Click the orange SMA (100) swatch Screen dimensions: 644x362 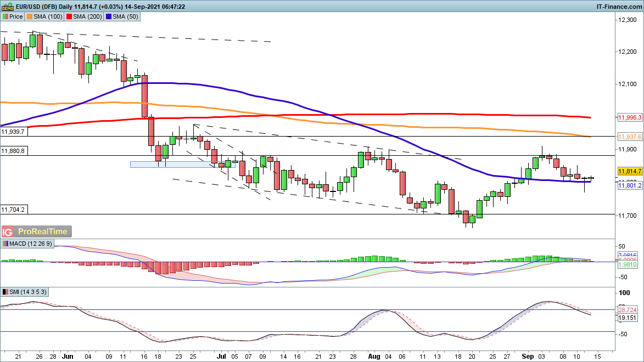(29, 17)
